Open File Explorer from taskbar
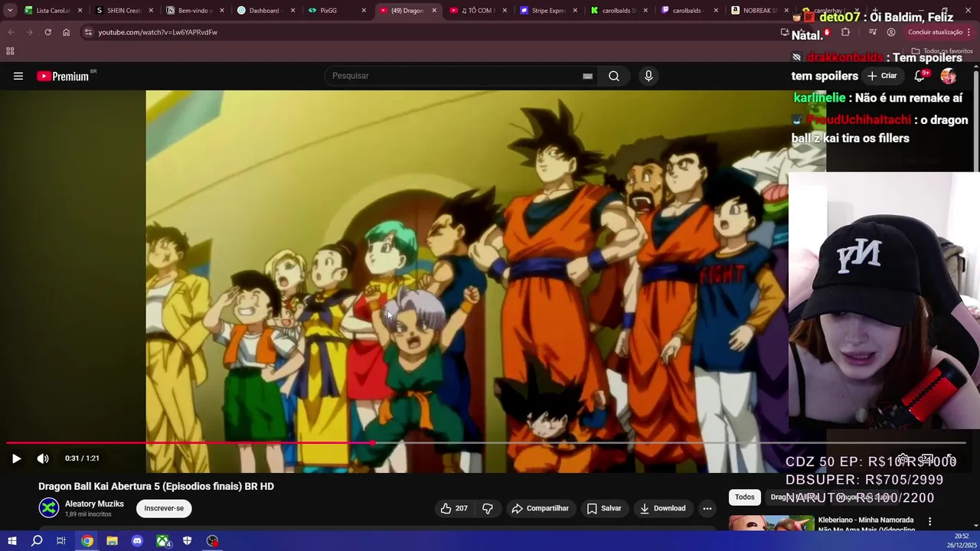Viewport: 980px width, 551px height. tap(112, 541)
